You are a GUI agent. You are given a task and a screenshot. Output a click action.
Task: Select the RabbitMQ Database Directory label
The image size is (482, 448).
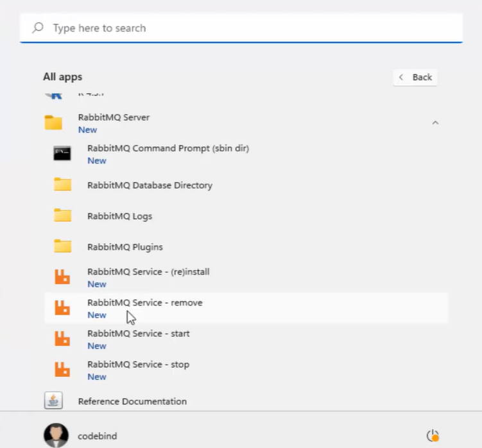tap(150, 185)
